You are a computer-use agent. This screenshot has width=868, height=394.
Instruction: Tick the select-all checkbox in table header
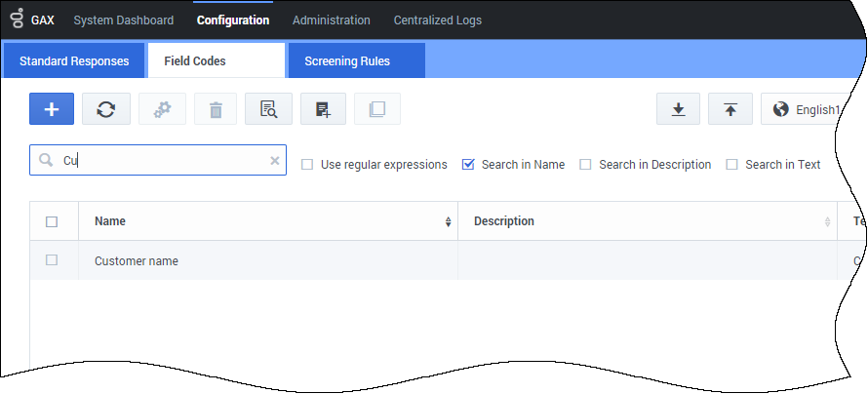click(x=52, y=222)
